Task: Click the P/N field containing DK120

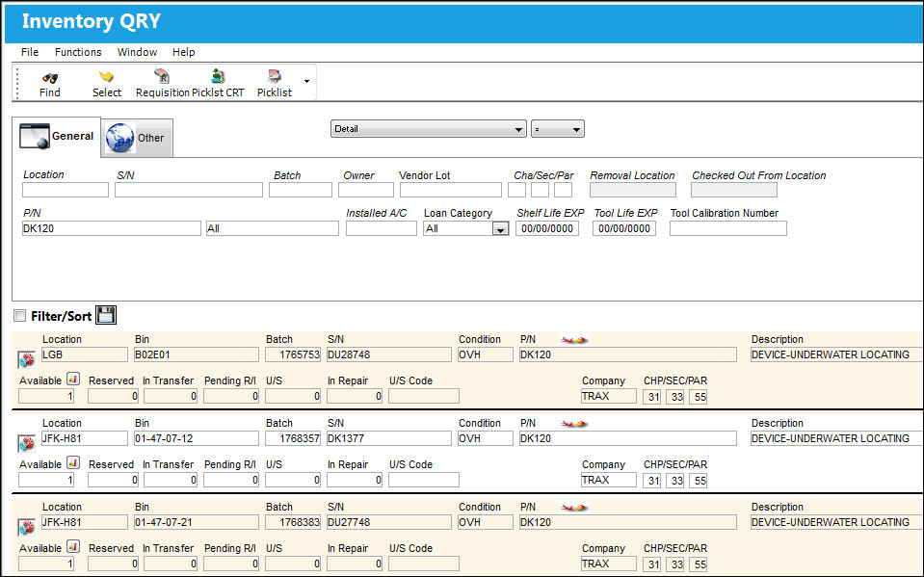Action: (x=112, y=228)
